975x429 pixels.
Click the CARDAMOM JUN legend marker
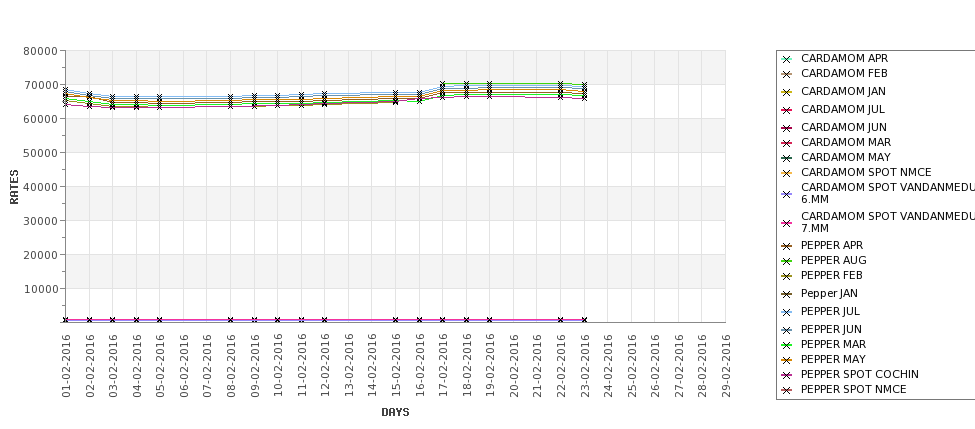(x=787, y=128)
